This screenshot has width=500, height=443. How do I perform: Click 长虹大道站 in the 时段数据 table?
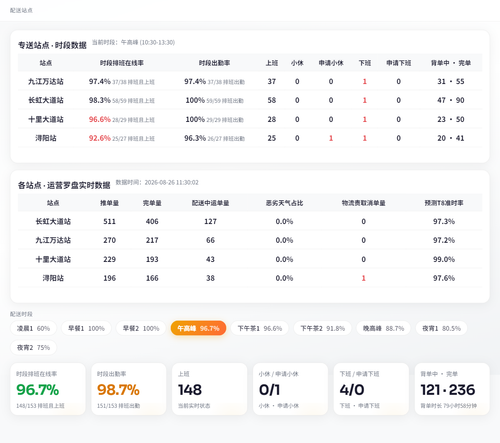click(x=46, y=100)
